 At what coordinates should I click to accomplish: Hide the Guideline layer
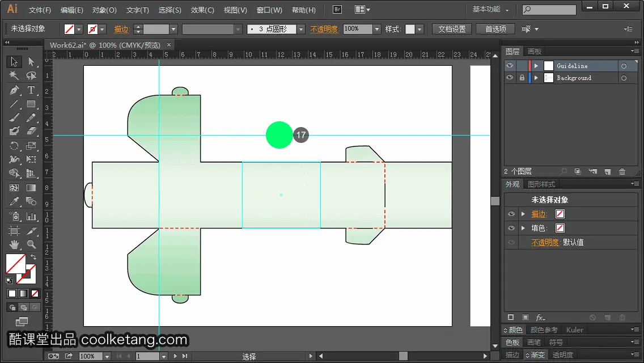pos(510,65)
